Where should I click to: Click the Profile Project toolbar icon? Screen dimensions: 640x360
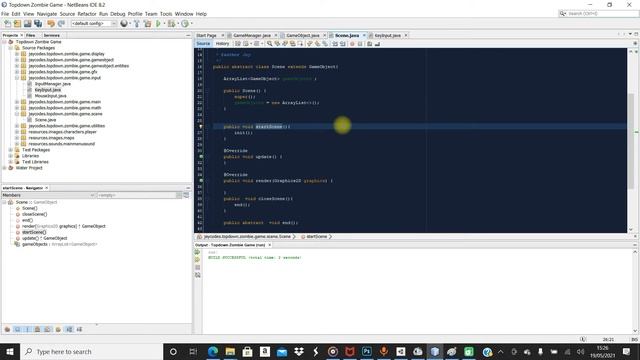(x=185, y=24)
